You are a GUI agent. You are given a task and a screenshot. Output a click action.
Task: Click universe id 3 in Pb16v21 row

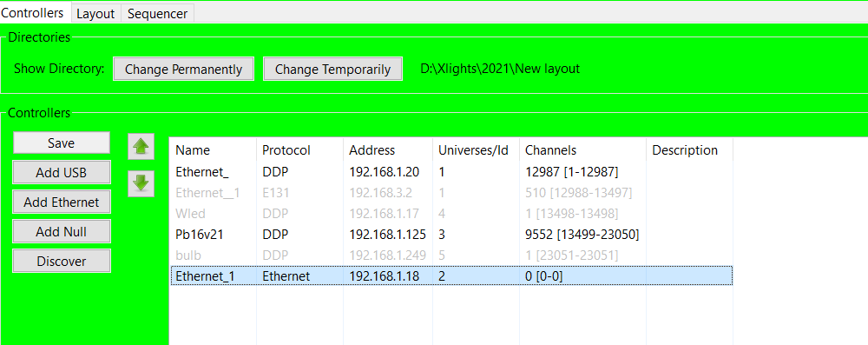tap(442, 235)
